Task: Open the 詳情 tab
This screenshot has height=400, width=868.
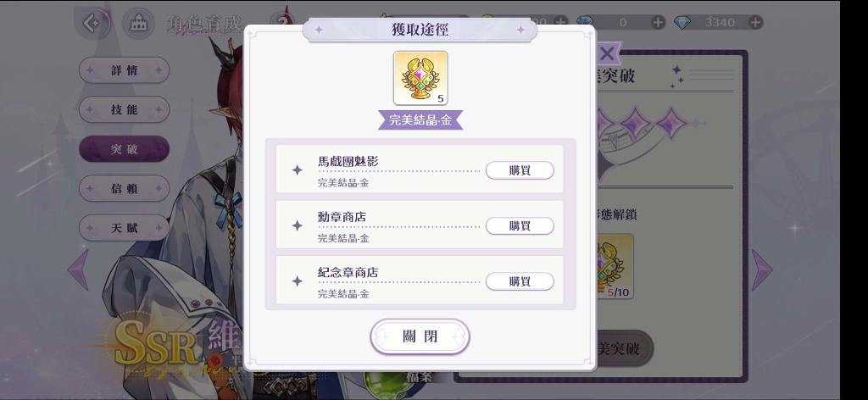Action: 124,70
